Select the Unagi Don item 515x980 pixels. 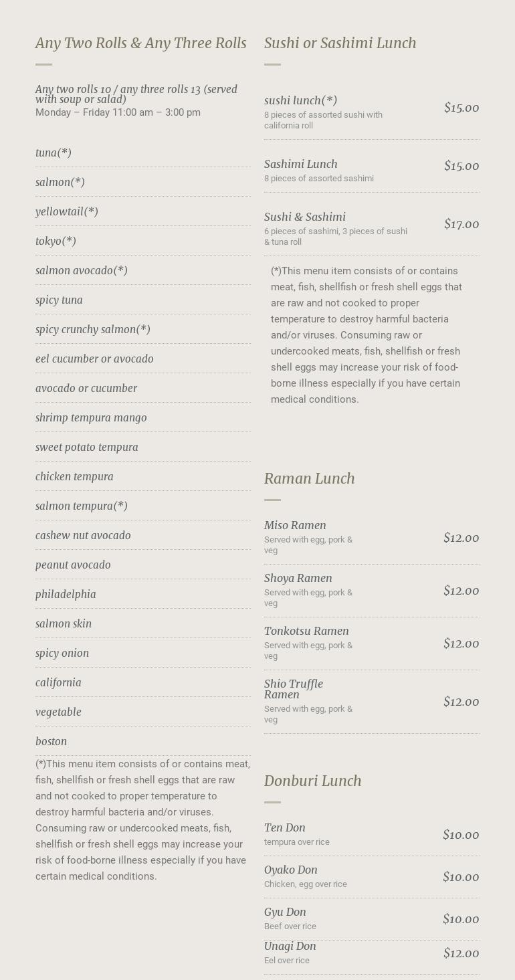pyautogui.click(x=290, y=947)
